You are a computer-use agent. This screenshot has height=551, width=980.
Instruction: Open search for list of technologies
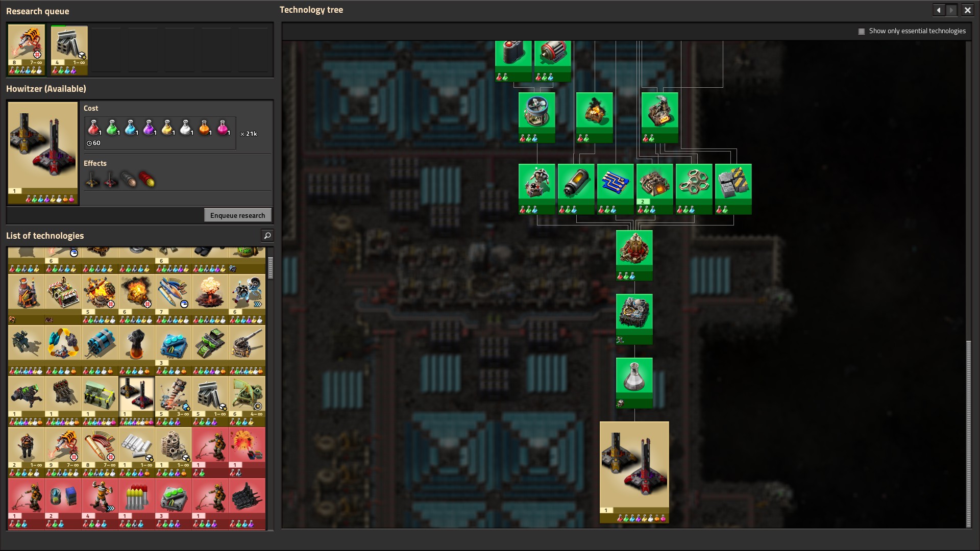[x=267, y=235]
